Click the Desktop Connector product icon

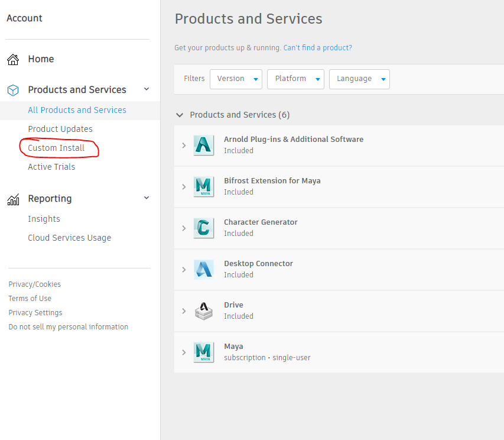pyautogui.click(x=204, y=269)
